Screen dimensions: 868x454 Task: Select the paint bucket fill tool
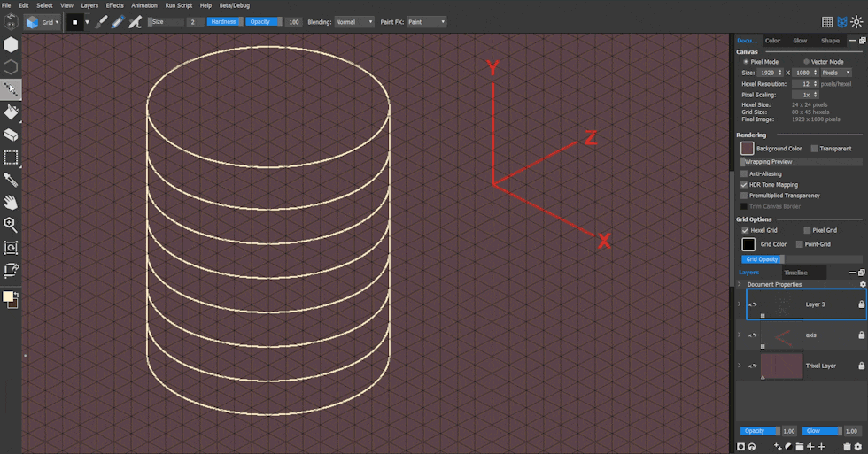pos(11,112)
